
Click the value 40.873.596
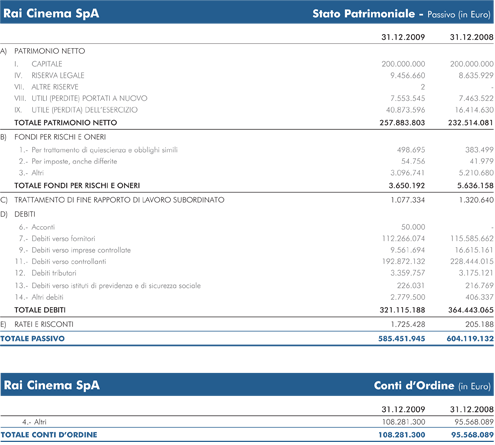(x=406, y=110)
